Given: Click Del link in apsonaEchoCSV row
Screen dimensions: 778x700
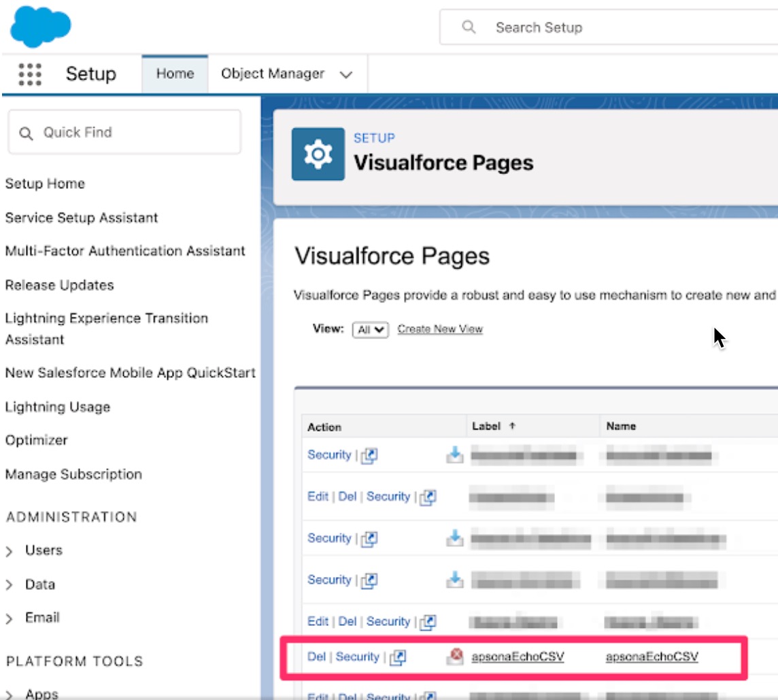Looking at the screenshot, I should pyautogui.click(x=316, y=657).
